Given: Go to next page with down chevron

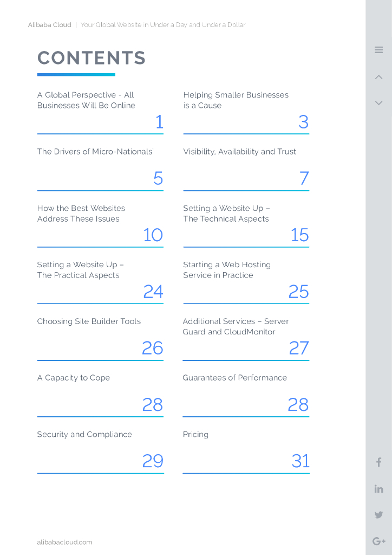Looking at the screenshot, I should click(378, 103).
